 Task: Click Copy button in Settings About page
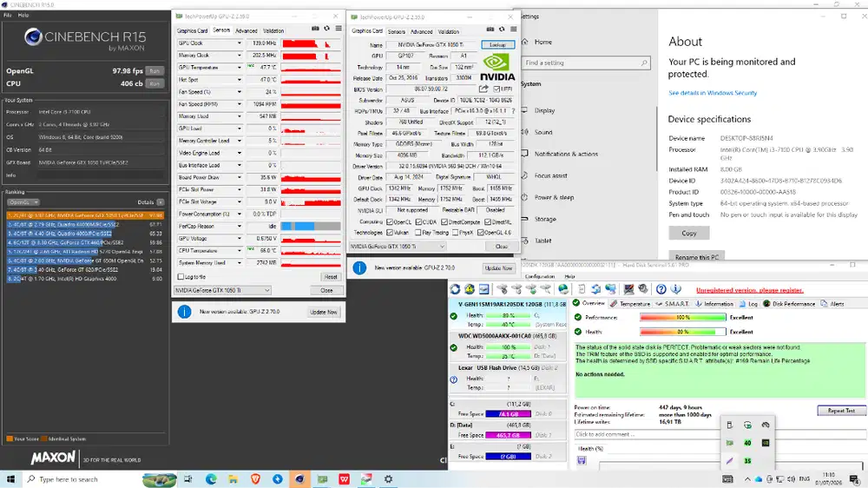(x=688, y=234)
